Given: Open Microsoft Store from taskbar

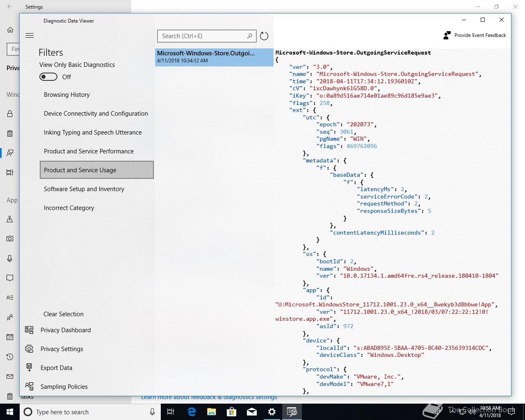Looking at the screenshot, I should [231, 412].
